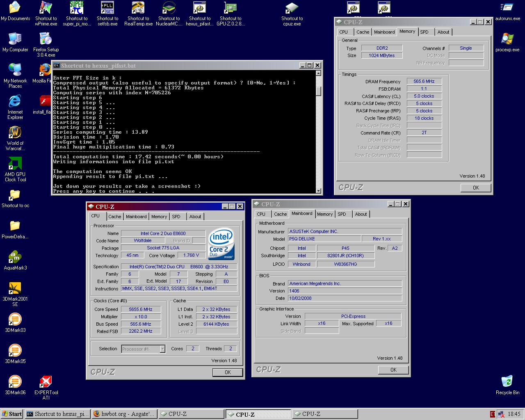Open the PowerDefra folder icon
525x420 pixels.
(x=15, y=229)
